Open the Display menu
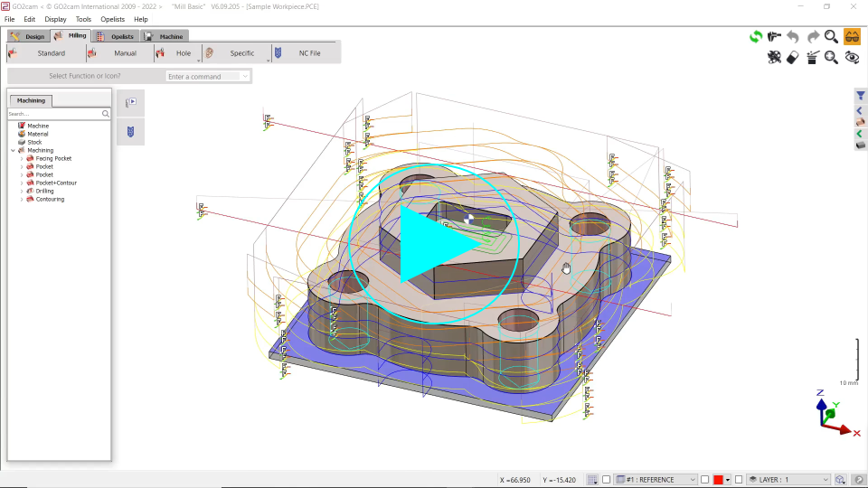This screenshot has width=868, height=488. tap(55, 19)
